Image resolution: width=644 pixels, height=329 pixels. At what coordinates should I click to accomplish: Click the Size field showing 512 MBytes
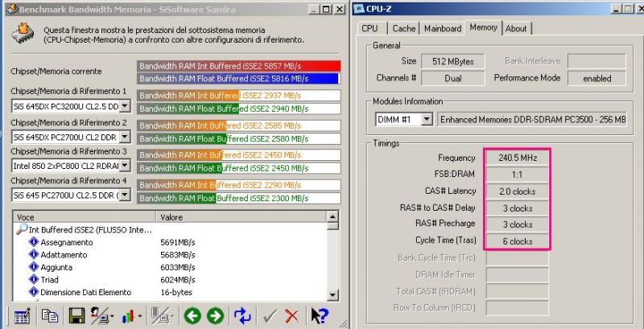[453, 61]
